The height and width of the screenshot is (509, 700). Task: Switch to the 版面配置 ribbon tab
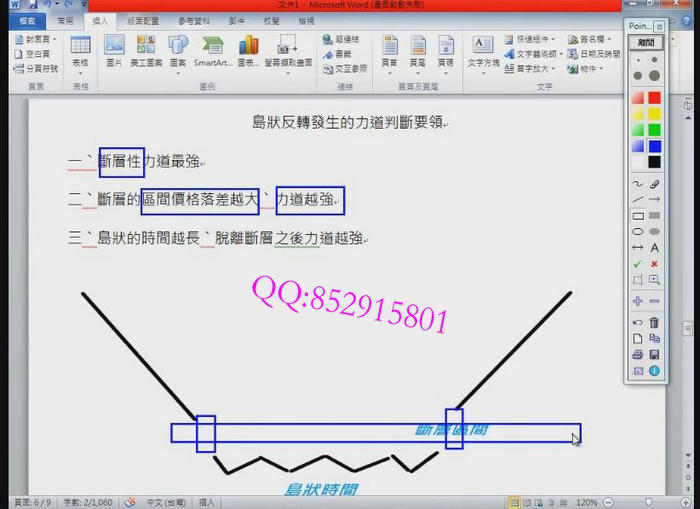click(x=142, y=20)
